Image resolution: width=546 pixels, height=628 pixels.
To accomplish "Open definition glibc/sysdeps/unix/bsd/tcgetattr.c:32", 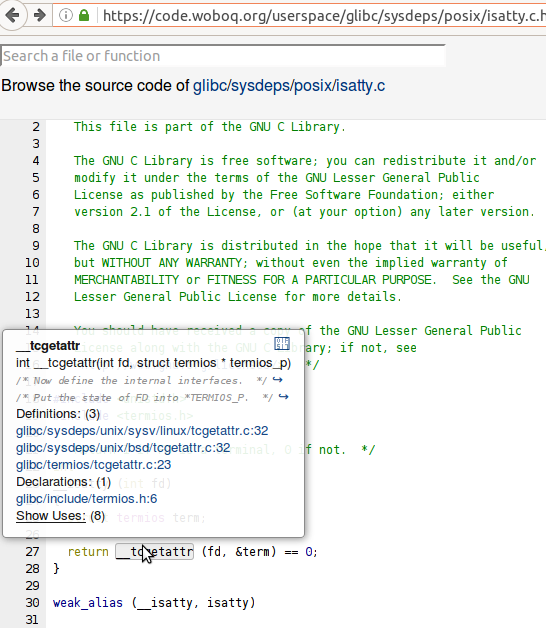I will [x=123, y=448].
